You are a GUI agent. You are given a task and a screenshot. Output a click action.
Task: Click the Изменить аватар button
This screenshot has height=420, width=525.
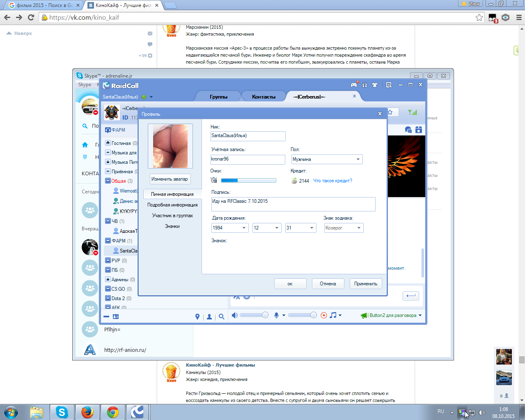point(170,179)
